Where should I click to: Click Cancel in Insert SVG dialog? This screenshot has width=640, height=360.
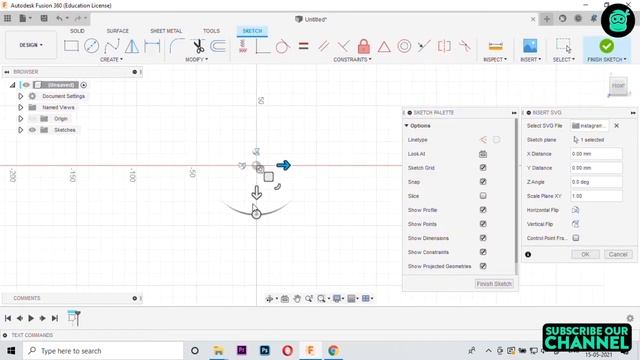tap(618, 254)
